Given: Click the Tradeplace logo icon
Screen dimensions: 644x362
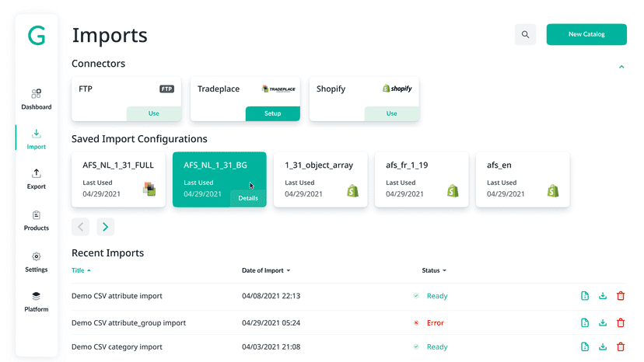Looking at the screenshot, I should click(278, 89).
